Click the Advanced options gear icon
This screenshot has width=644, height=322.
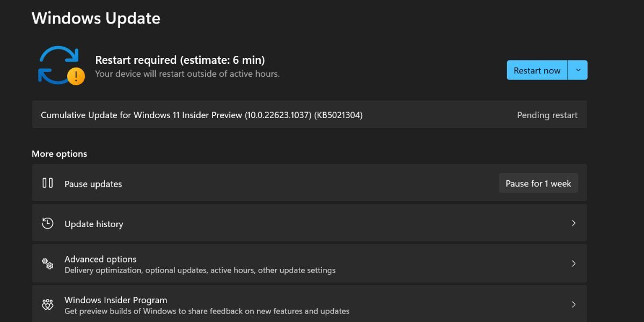click(x=47, y=264)
